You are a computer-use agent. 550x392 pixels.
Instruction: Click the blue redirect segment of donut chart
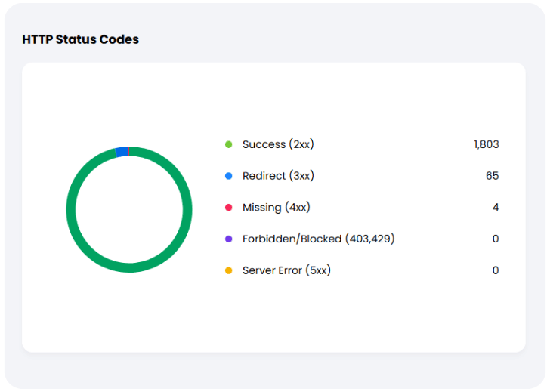(122, 152)
